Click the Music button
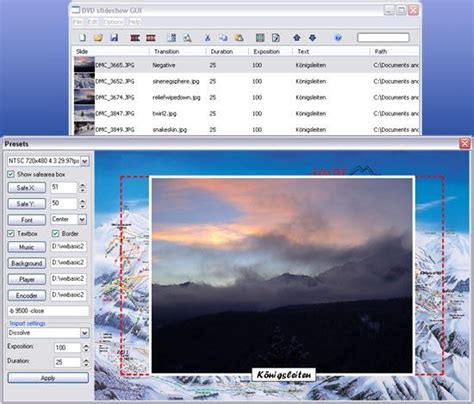Image resolution: width=474 pixels, height=404 pixels. [27, 247]
